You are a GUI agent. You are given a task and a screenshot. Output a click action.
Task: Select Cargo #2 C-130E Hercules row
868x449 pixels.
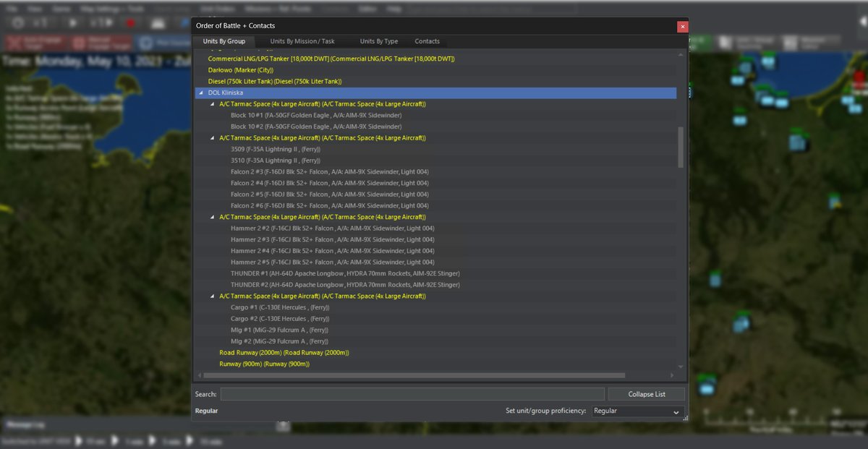coord(435,319)
